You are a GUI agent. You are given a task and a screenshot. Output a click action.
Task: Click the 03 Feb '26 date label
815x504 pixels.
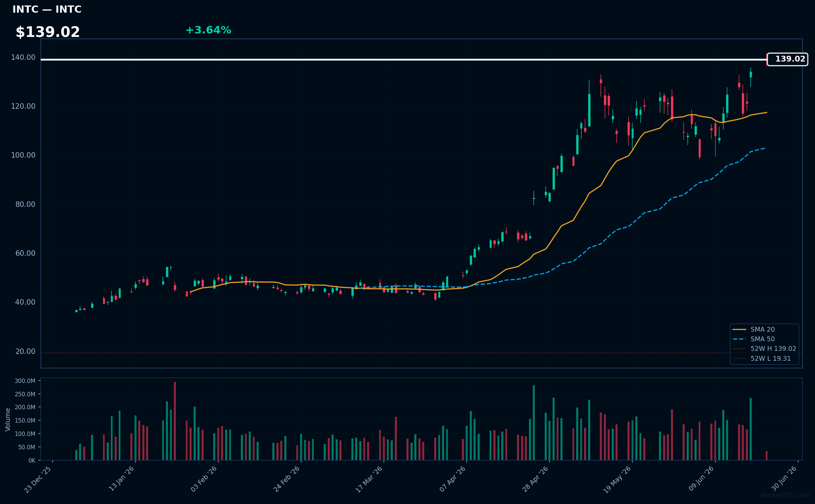[x=204, y=479]
